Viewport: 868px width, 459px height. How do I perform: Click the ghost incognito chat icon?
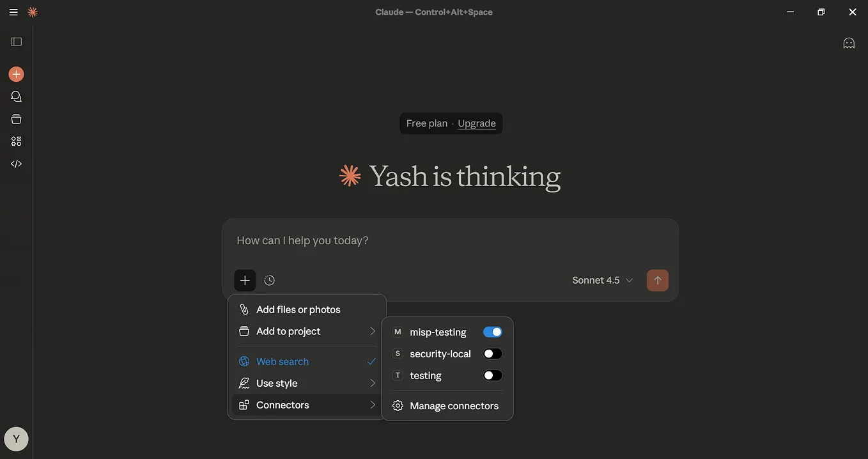[849, 43]
